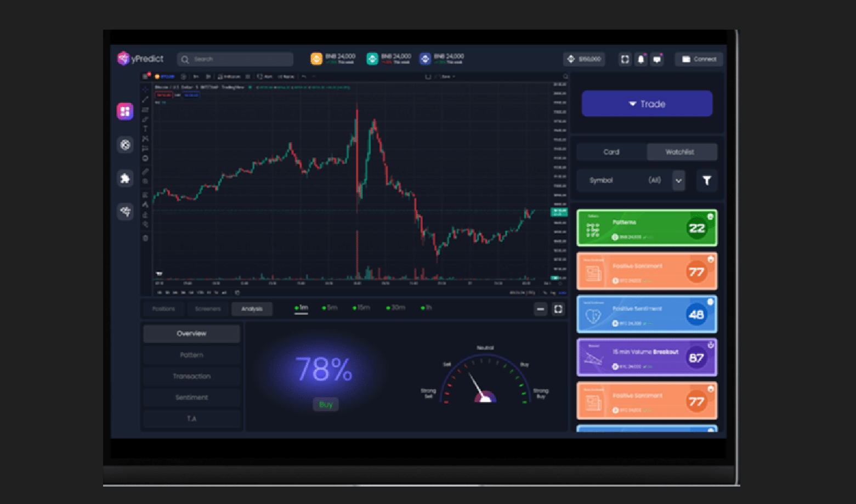856x504 pixels.
Task: Expand the analysis panel with fullscreen icon
Action: [558, 309]
